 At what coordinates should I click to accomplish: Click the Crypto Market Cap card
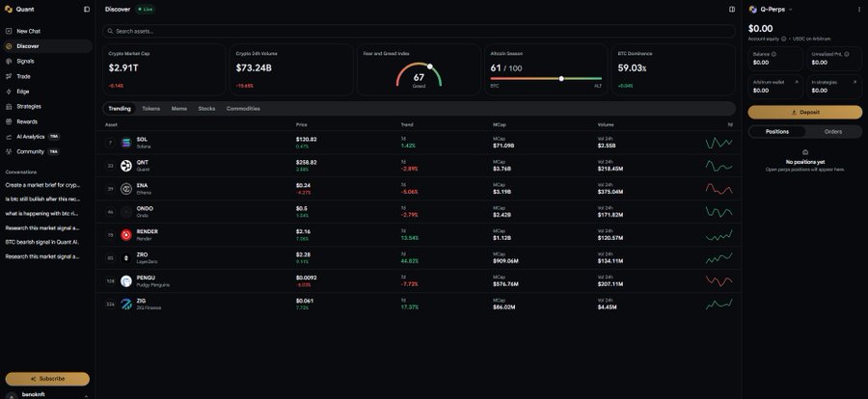click(x=164, y=69)
